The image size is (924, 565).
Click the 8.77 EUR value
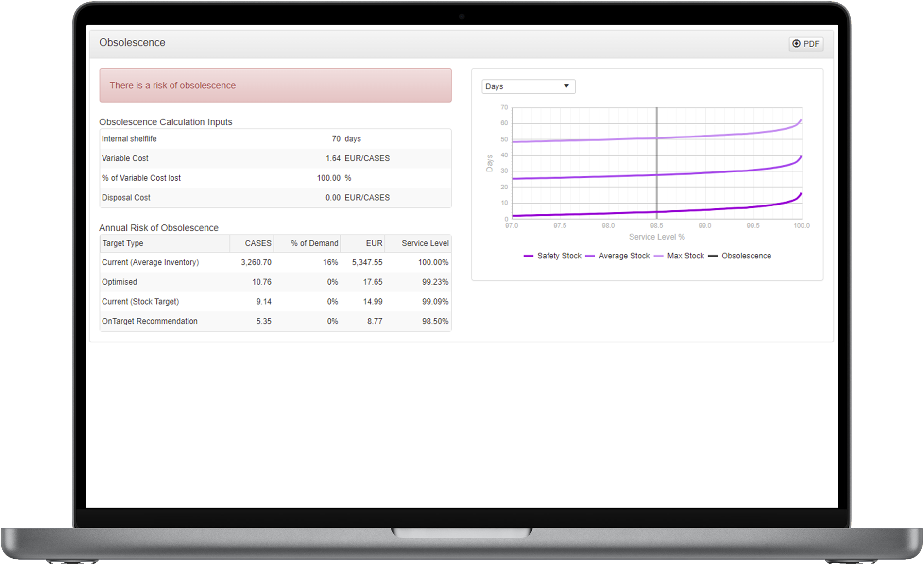375,321
